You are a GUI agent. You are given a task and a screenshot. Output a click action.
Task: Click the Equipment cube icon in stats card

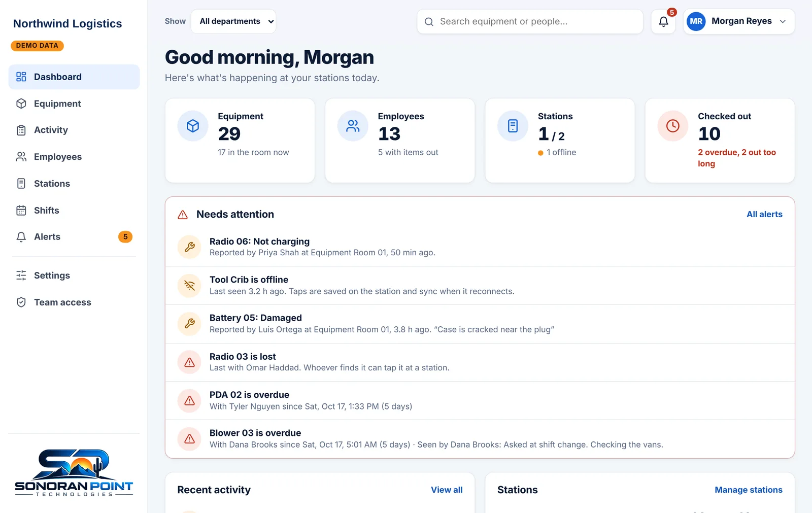pyautogui.click(x=193, y=126)
